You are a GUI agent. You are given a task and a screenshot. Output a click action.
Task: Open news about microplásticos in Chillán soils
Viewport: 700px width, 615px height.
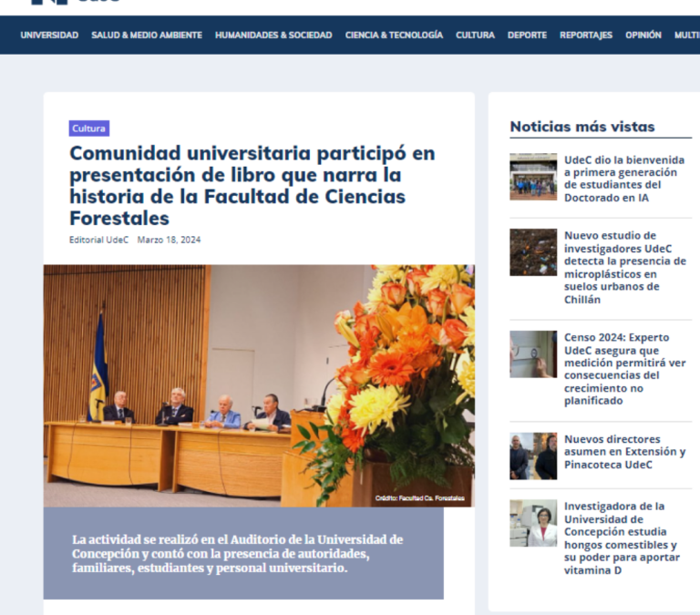[x=625, y=267]
